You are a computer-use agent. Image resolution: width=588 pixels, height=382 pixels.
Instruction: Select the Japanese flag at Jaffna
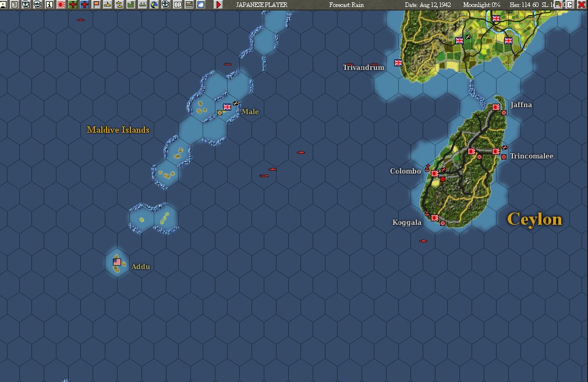click(x=496, y=107)
